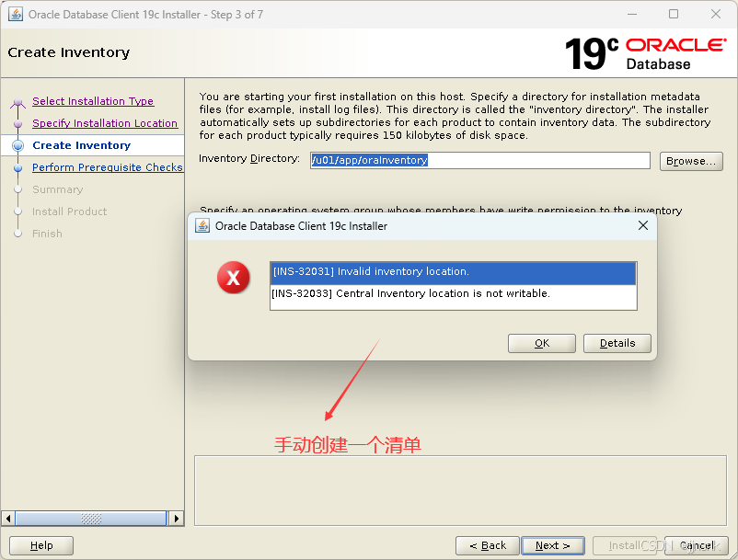The height and width of the screenshot is (560, 738).
Task: Close the main installer window
Action: pos(716,14)
